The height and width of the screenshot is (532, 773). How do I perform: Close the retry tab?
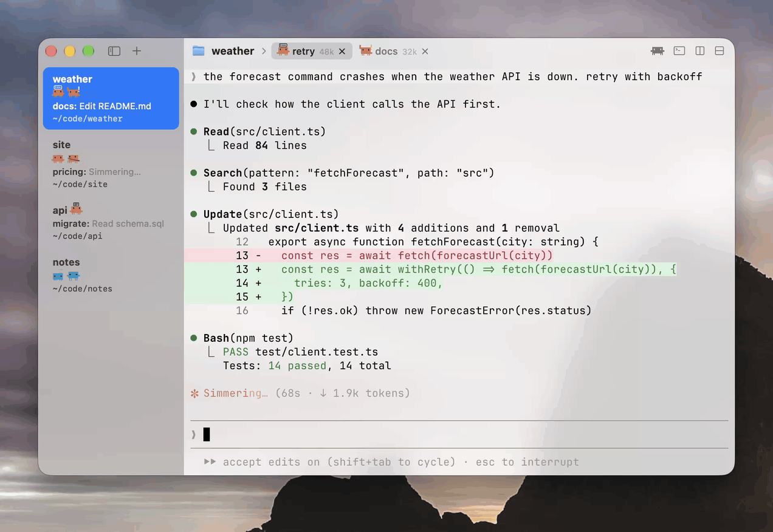pos(342,52)
